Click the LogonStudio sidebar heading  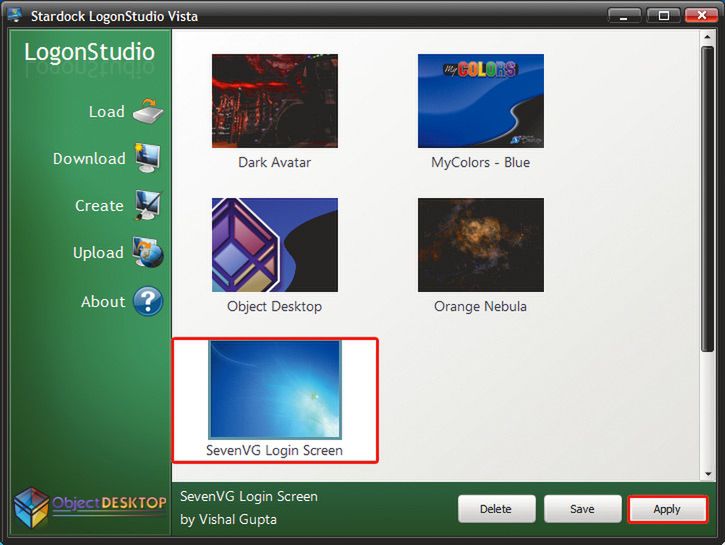pos(89,52)
